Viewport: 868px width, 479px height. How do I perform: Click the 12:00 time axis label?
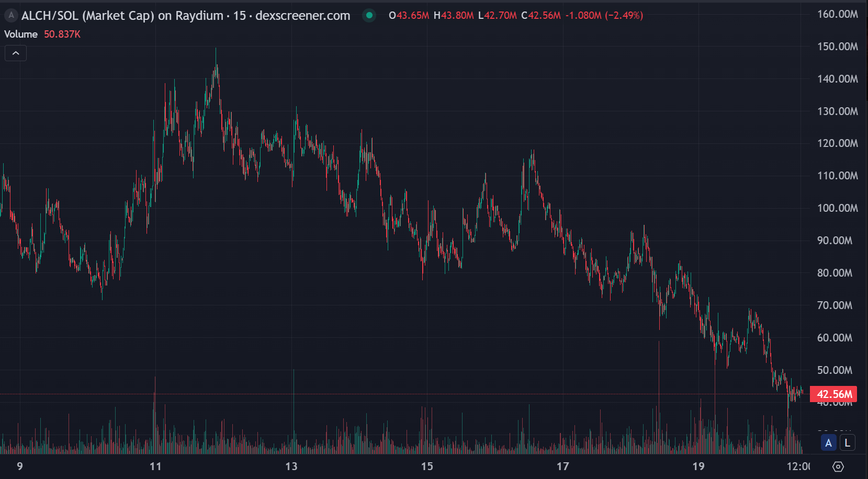798,466
